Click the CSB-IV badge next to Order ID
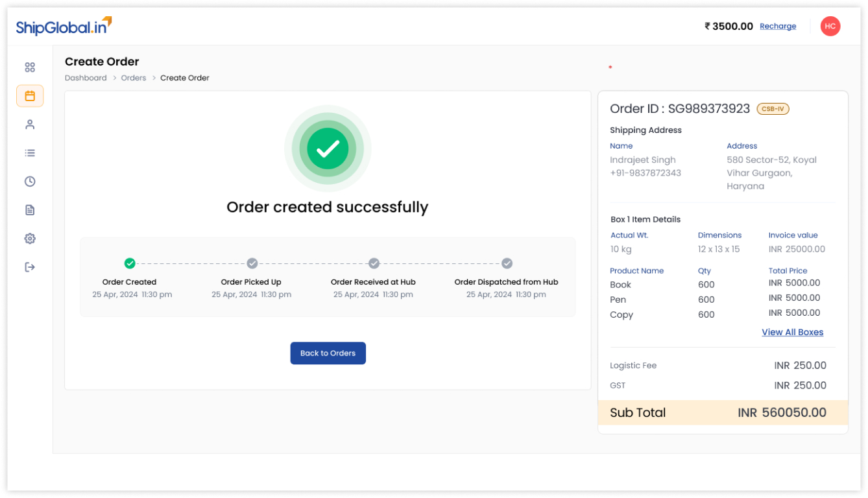Image resolution: width=868 pixels, height=498 pixels. (773, 108)
